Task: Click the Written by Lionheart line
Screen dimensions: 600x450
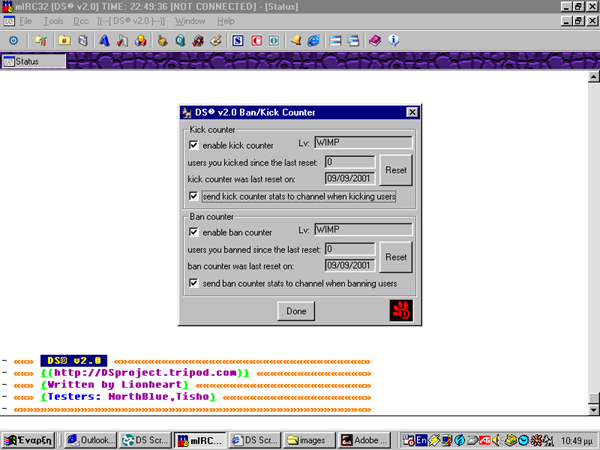Action: 115,385
